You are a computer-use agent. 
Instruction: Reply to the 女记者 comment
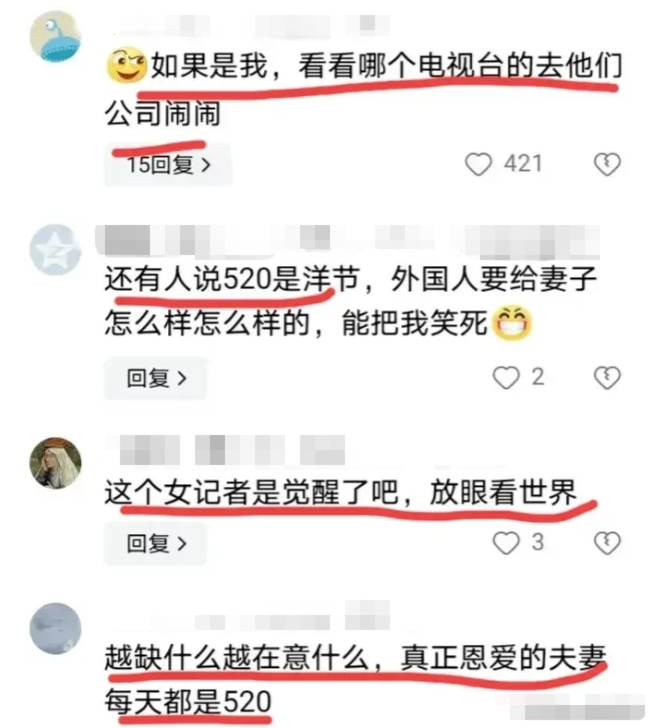(156, 543)
